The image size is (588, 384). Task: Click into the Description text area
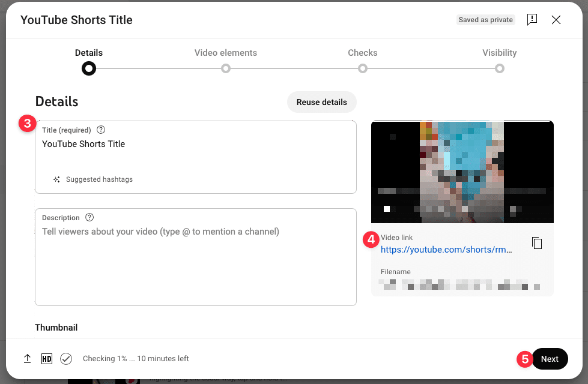click(196, 257)
